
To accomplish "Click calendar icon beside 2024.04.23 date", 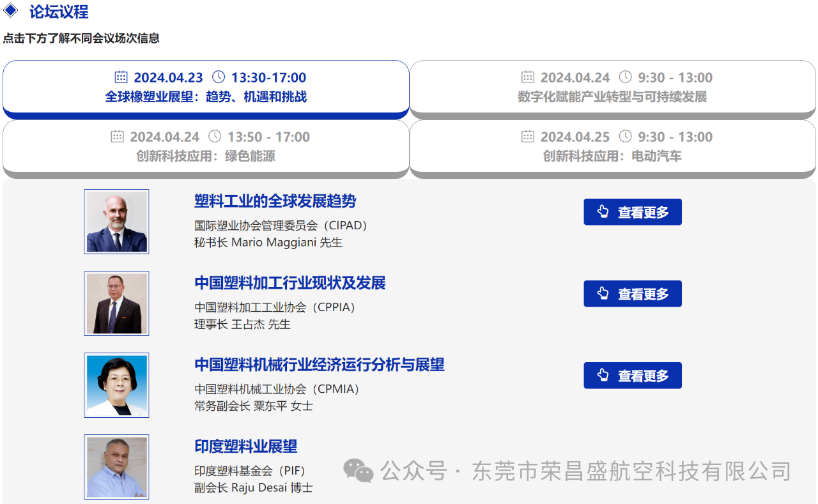I will [121, 77].
